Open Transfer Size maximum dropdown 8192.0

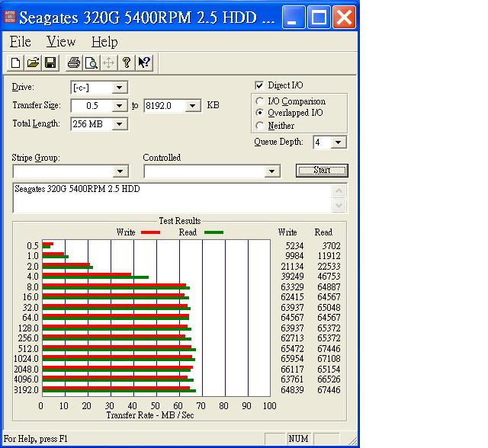click(193, 106)
